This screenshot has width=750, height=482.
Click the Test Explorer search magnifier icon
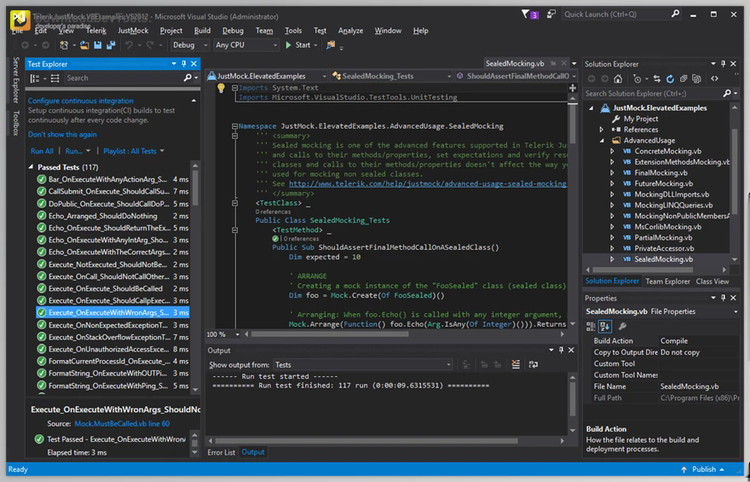coord(188,78)
